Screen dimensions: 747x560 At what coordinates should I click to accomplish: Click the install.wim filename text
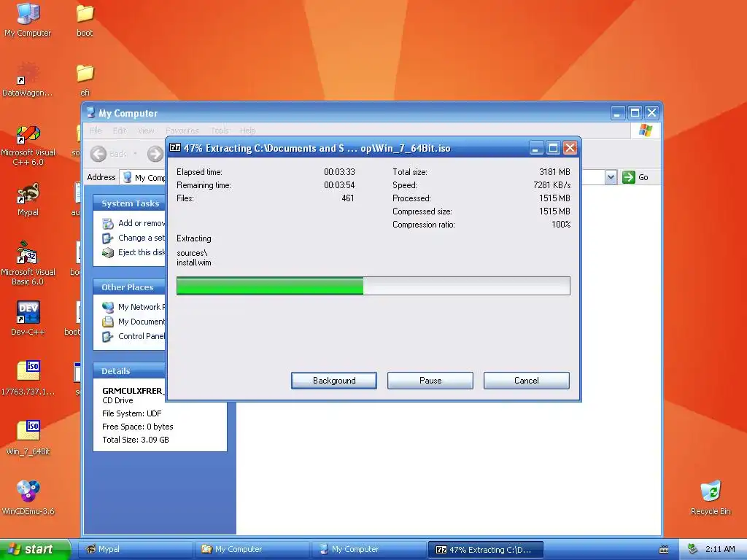pos(194,262)
